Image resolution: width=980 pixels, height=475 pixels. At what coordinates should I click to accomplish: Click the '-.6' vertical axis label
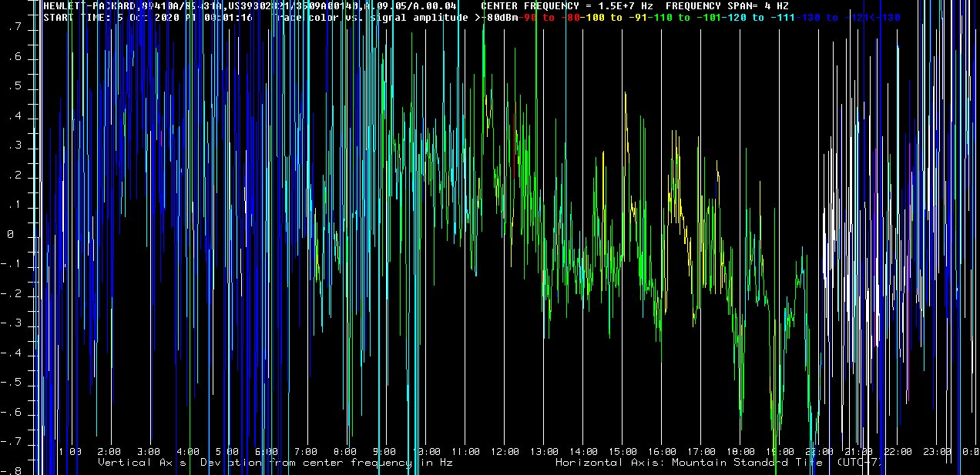click(12, 413)
